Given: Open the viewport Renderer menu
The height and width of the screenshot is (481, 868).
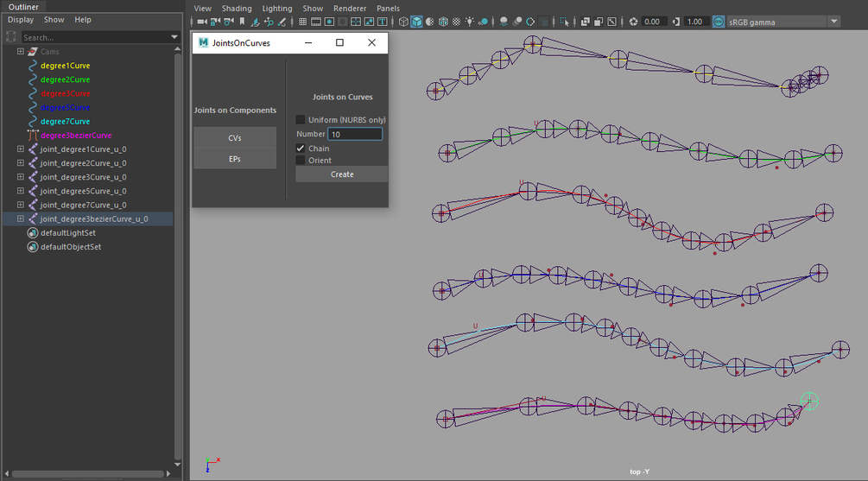Looking at the screenshot, I should [350, 9].
